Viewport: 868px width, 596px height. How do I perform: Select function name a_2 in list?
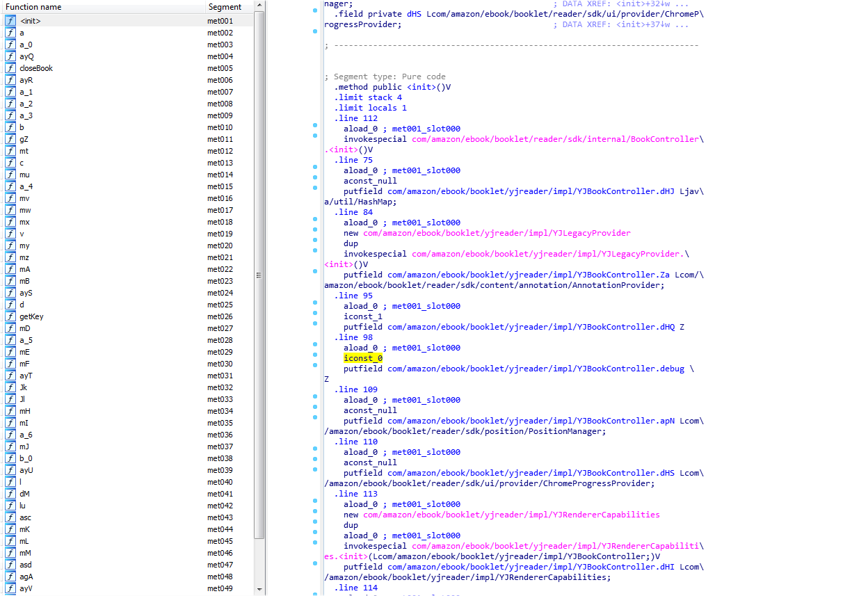pyautogui.click(x=26, y=104)
